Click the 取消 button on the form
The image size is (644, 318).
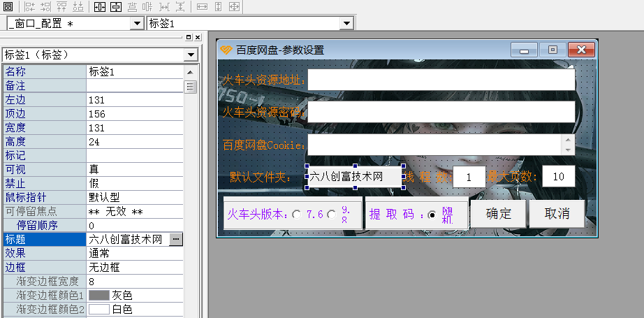tap(557, 214)
